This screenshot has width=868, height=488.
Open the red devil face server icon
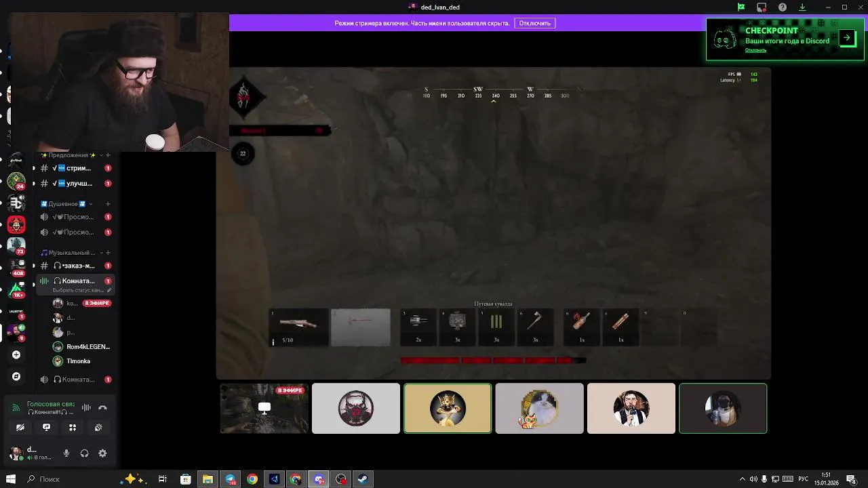click(16, 224)
